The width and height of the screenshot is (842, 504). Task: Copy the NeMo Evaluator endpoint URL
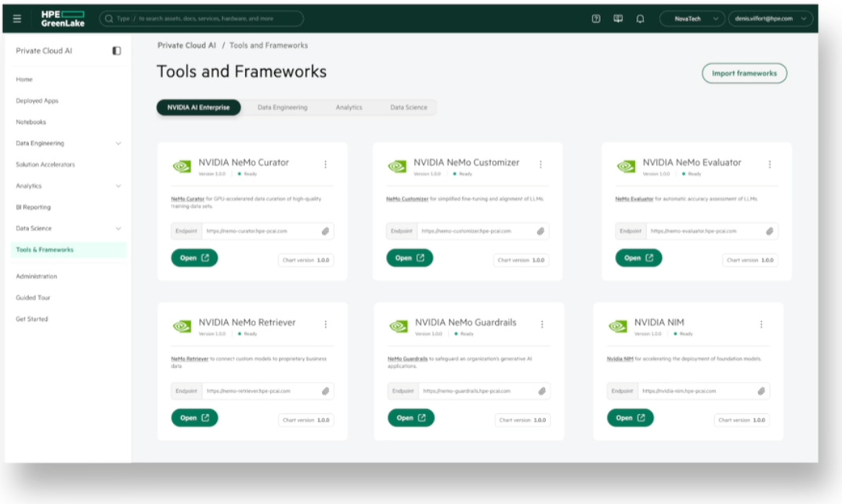(769, 232)
